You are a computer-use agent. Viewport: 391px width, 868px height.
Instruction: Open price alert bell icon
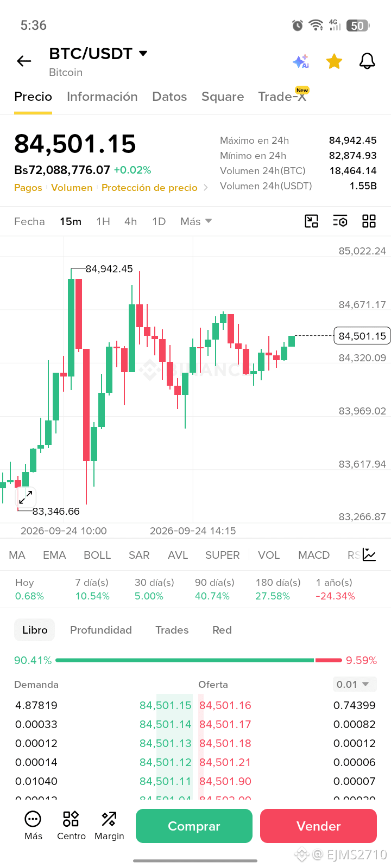click(368, 61)
